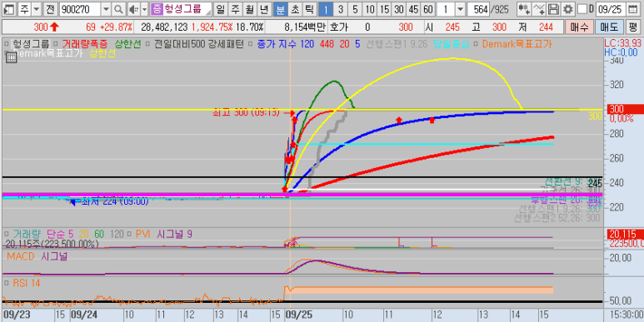The image size is (644, 322).
Task: Switch to weekly chart 주
Action: (x=235, y=8)
